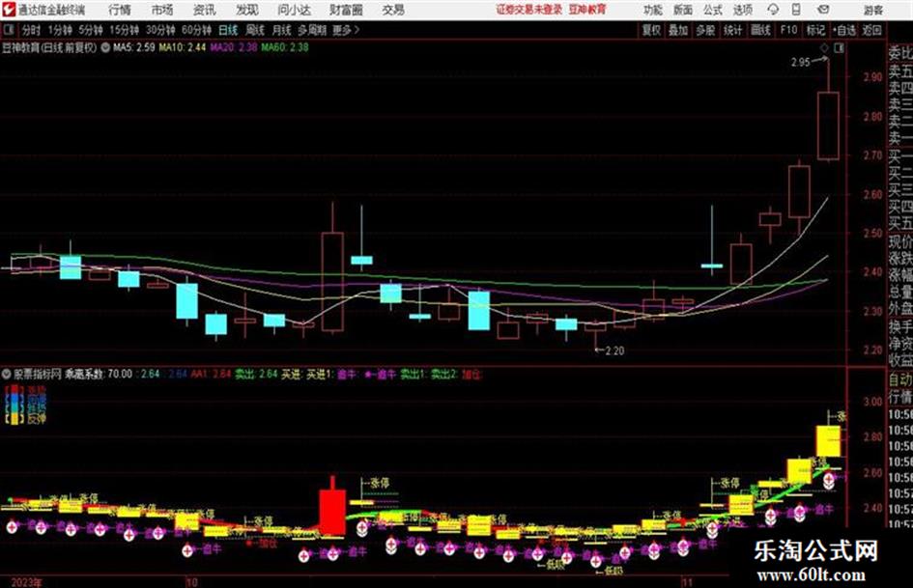Viewport: 913px width, 588px height.
Task: Click the 复权 toolbar button
Action: 651,30
